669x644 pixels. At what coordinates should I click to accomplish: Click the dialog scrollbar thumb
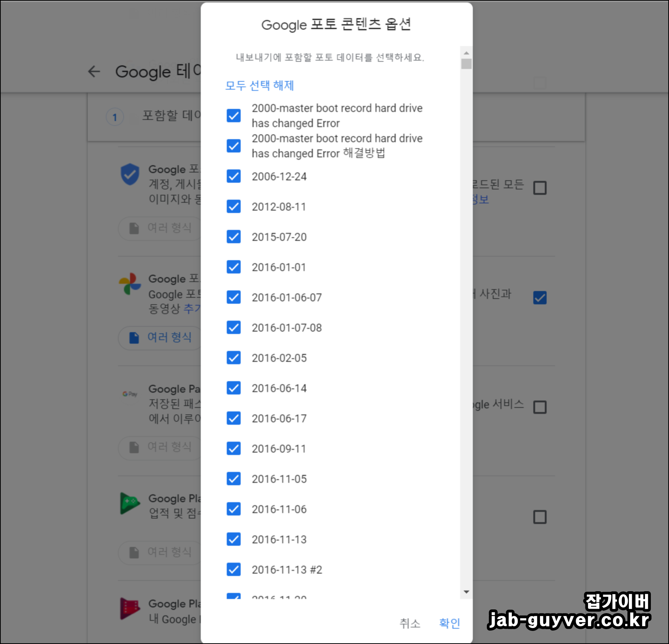click(466, 64)
